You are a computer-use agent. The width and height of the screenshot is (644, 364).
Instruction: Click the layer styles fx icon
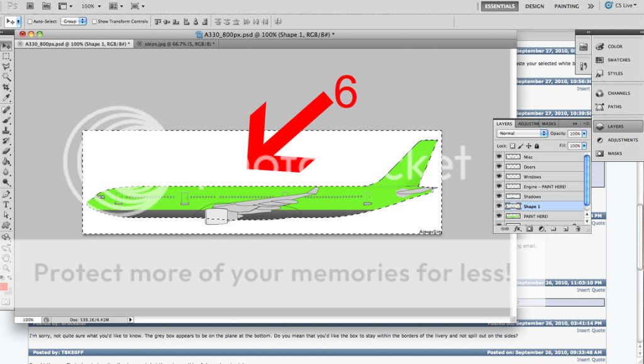pyautogui.click(x=518, y=229)
